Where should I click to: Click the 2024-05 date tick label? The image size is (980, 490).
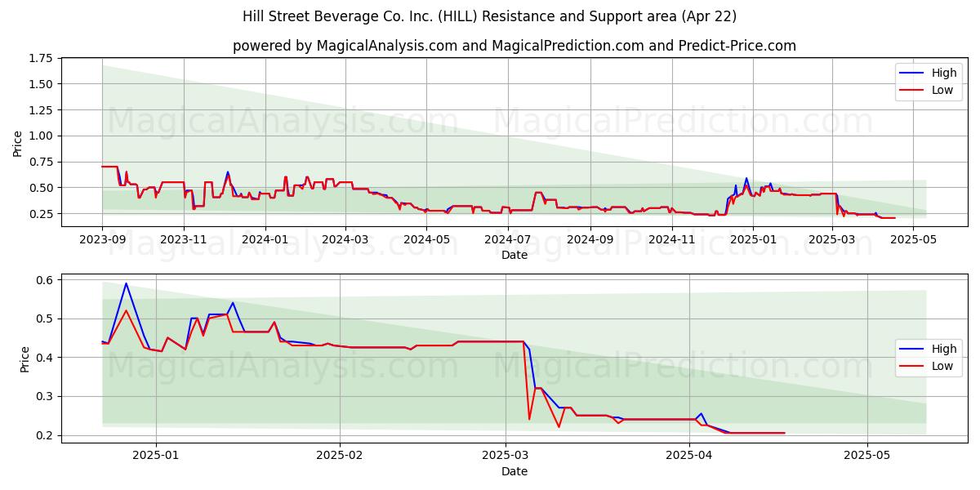426,239
